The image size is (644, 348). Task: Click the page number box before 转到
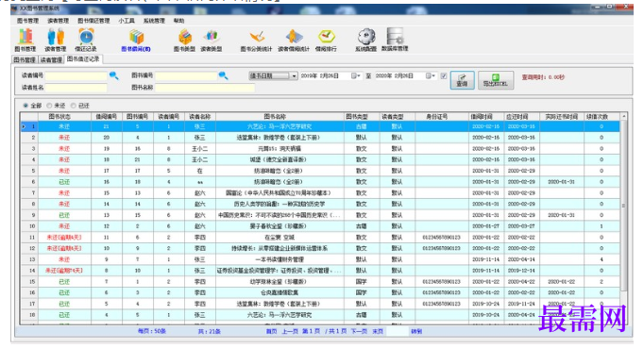(398, 331)
